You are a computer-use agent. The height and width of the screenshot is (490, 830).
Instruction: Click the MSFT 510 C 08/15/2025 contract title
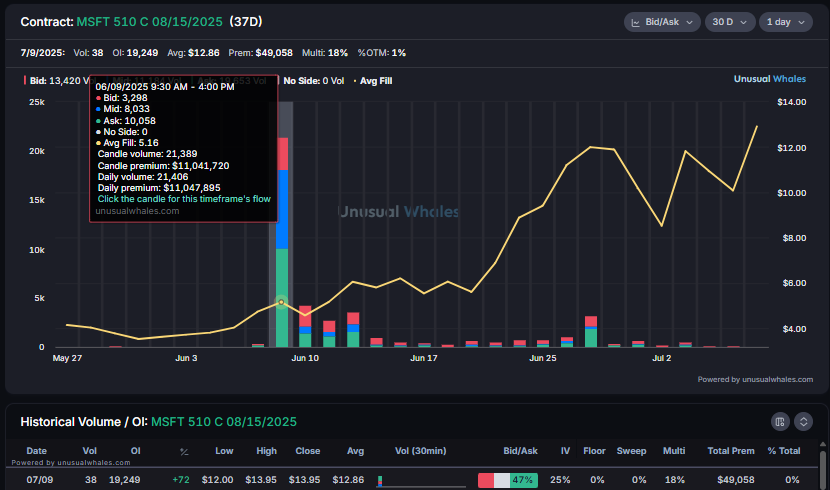click(x=149, y=22)
